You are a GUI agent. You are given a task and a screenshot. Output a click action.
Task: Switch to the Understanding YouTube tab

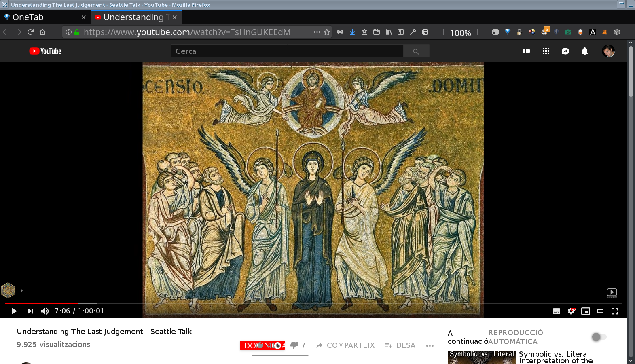(135, 17)
